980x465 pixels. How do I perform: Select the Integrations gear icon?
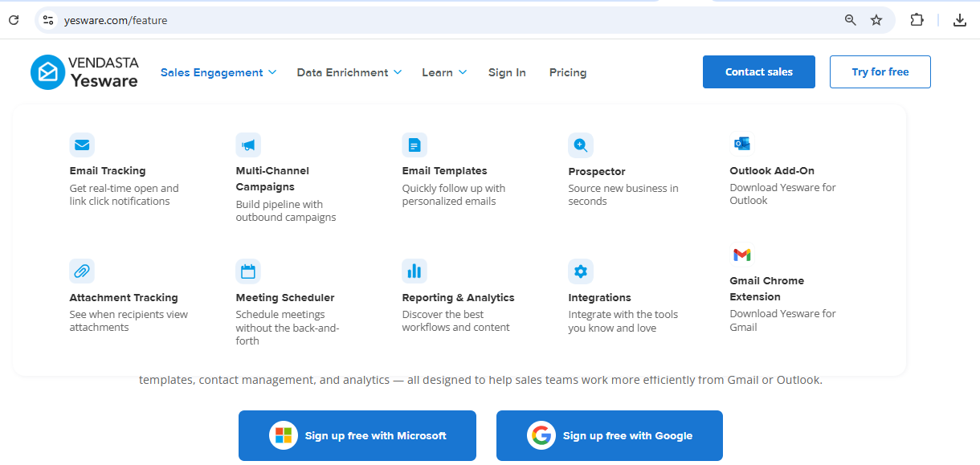click(581, 271)
